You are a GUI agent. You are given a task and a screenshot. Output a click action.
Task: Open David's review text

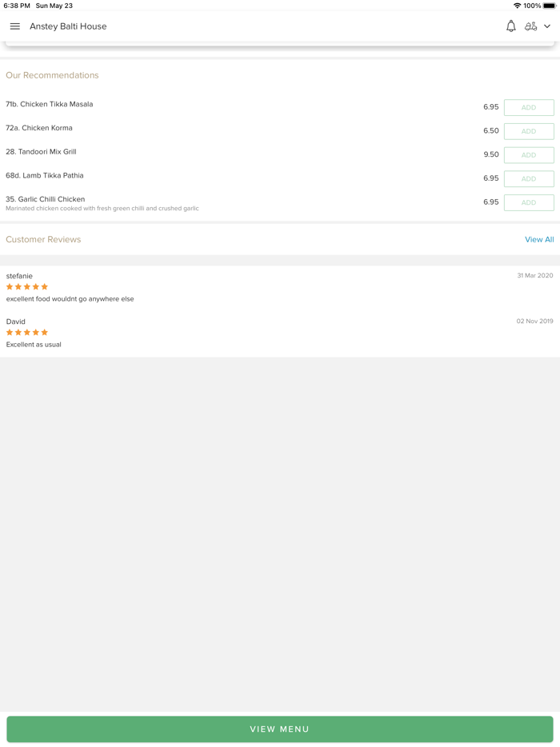pos(34,345)
